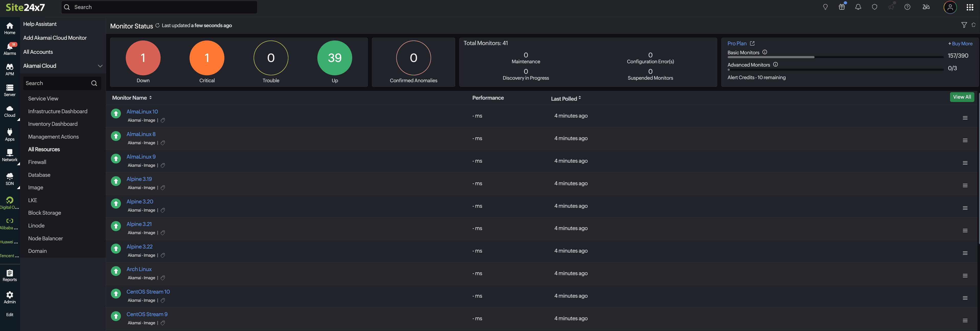Image resolution: width=980 pixels, height=331 pixels.
Task: Open the apps grid icon
Action: click(970, 7)
